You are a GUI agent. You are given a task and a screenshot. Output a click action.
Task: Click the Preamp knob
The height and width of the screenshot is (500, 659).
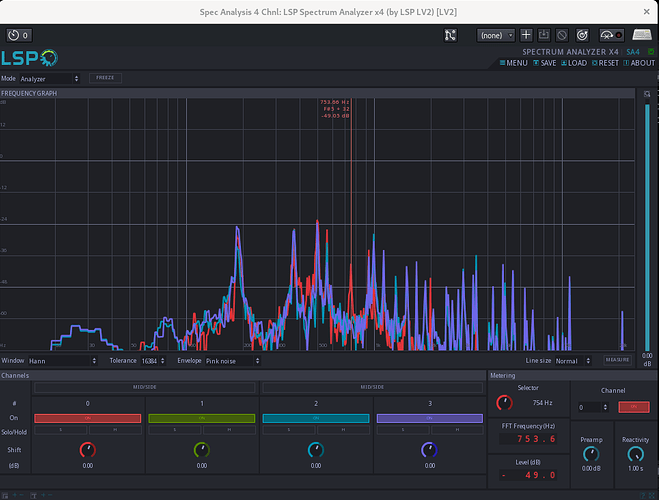tap(590, 453)
